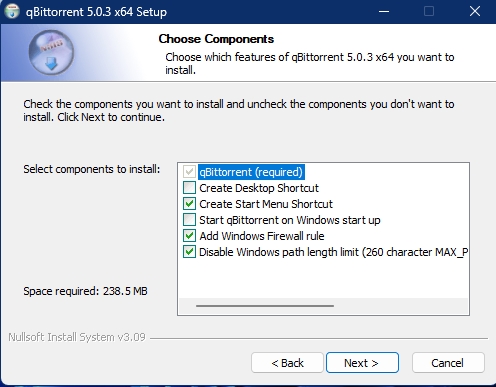496x387 pixels.
Task: Click the grayed qBittorrent (required) checkbox
Action: pyautogui.click(x=189, y=172)
